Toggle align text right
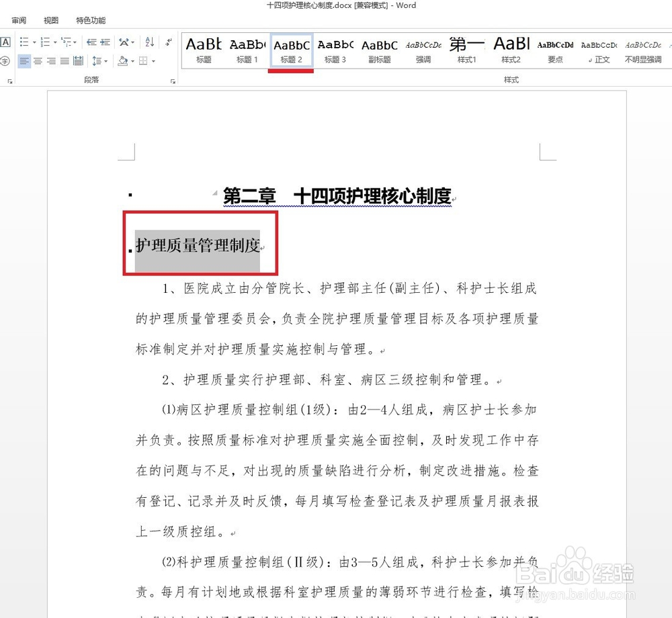This screenshot has width=672, height=618. coord(51,61)
